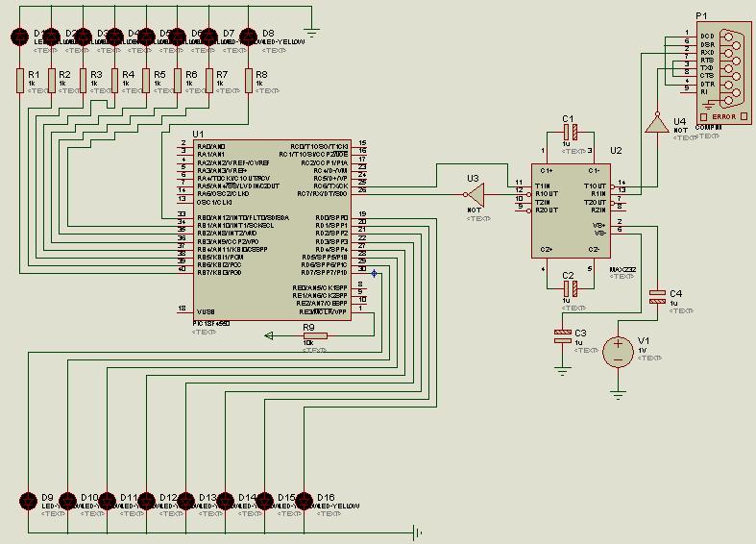
Task: Click the RXD pin label on P1
Action: tap(707, 52)
